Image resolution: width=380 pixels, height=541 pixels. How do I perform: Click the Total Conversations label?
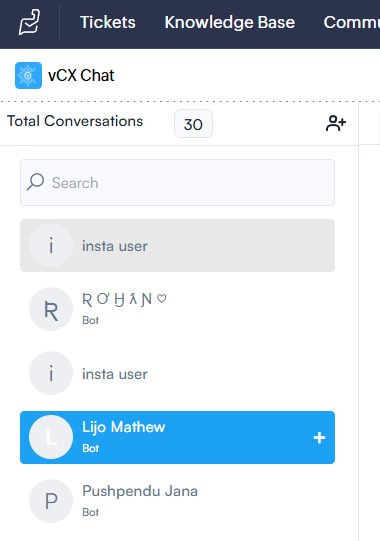[75, 121]
